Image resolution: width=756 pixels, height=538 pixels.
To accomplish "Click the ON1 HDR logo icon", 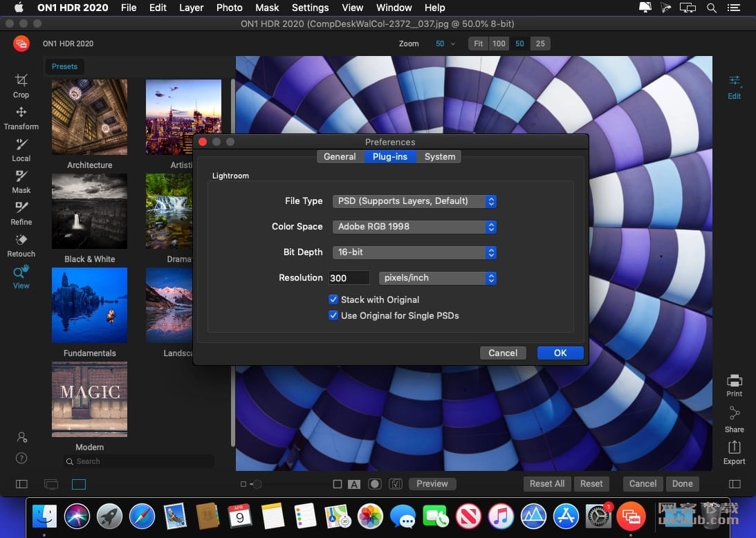I will point(21,44).
